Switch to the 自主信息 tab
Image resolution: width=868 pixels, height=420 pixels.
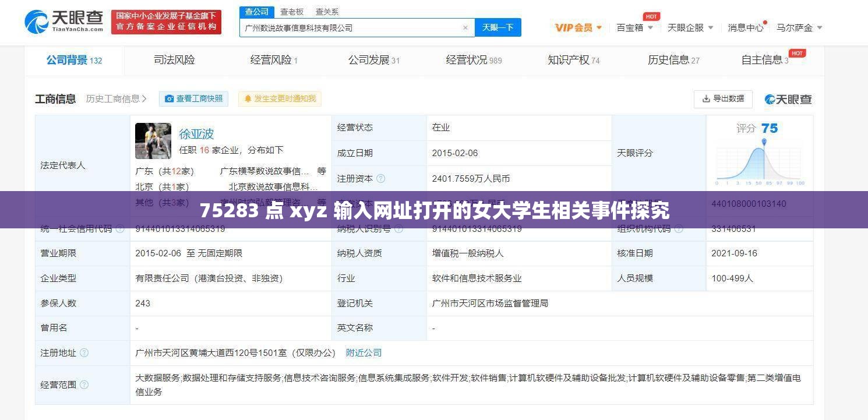[x=765, y=60]
